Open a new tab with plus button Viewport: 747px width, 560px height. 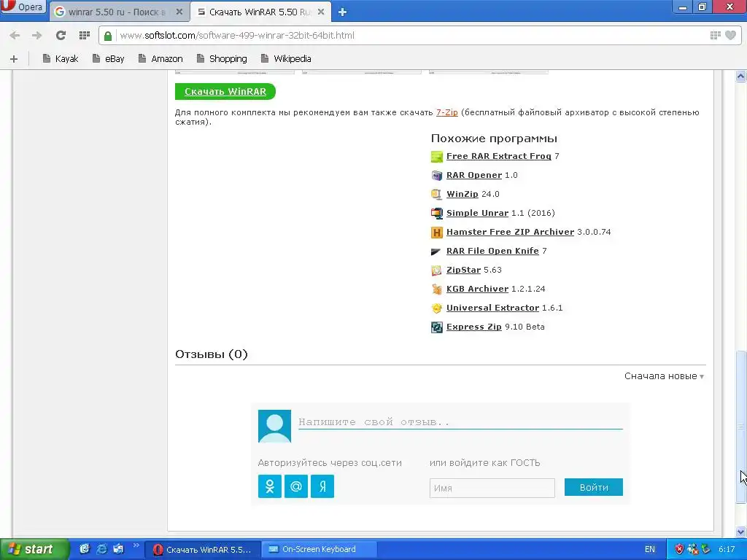(x=342, y=12)
